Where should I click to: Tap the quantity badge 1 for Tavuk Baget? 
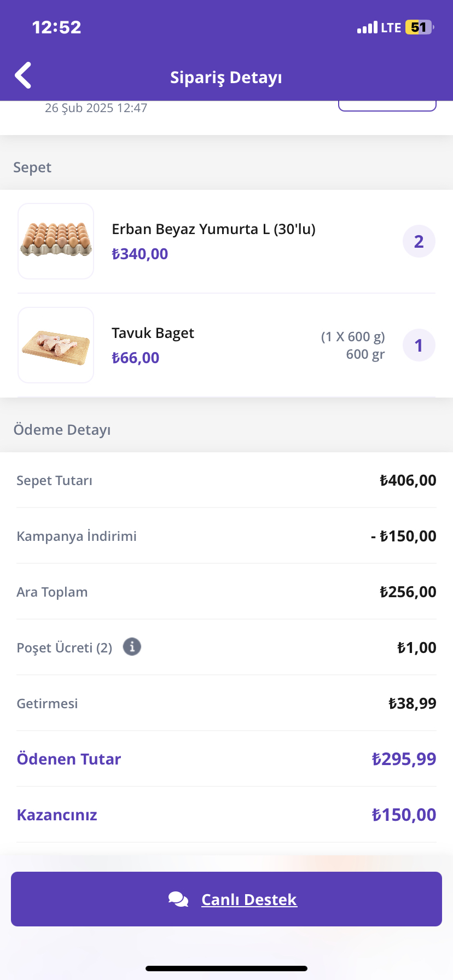pyautogui.click(x=419, y=345)
